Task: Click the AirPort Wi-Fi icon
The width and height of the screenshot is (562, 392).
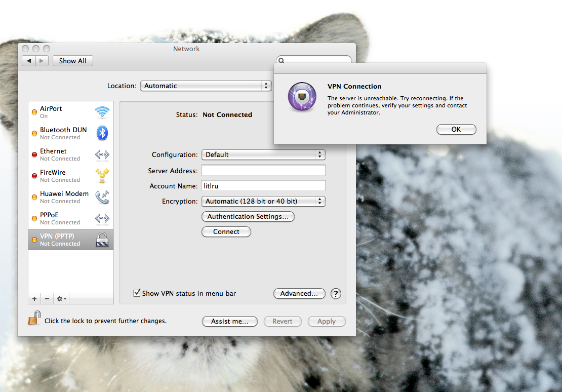Action: pos(102,112)
